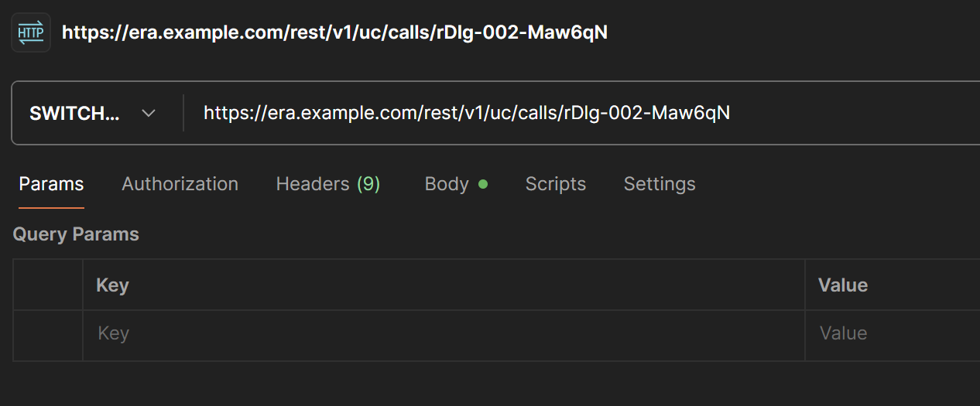Click the Key placeholder input cell
Viewport: 980px width, 406px height.
click(443, 334)
